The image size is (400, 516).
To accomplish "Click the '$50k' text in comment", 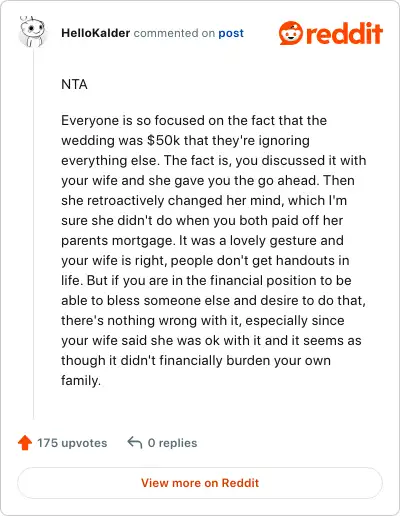I will click(163, 140).
